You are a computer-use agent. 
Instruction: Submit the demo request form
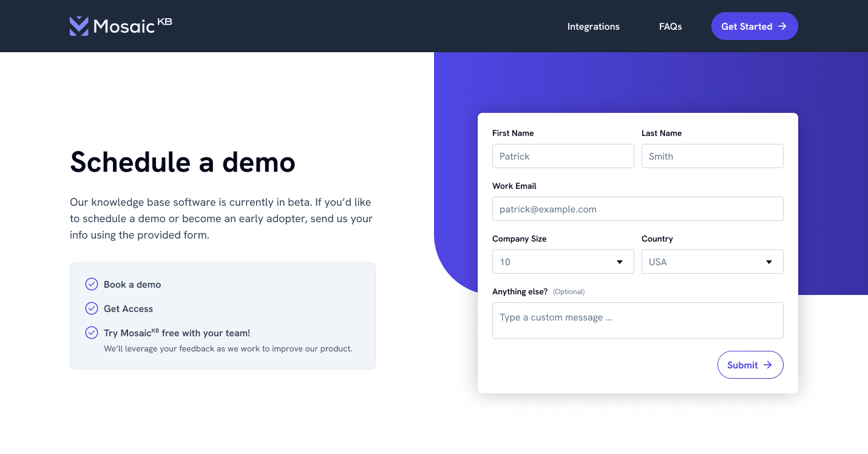[750, 365]
